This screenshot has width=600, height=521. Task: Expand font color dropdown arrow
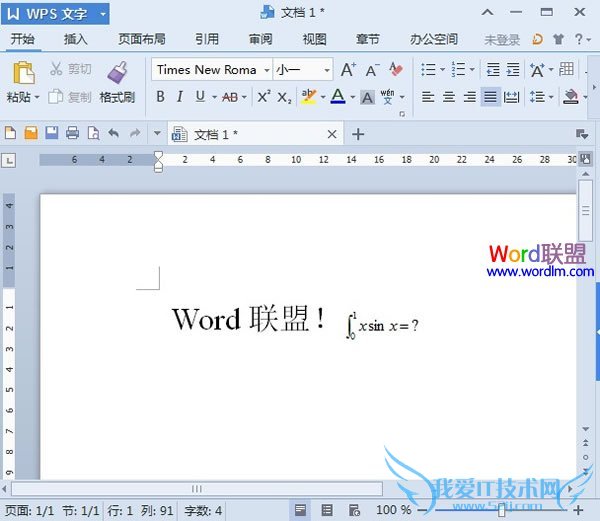tap(352, 97)
